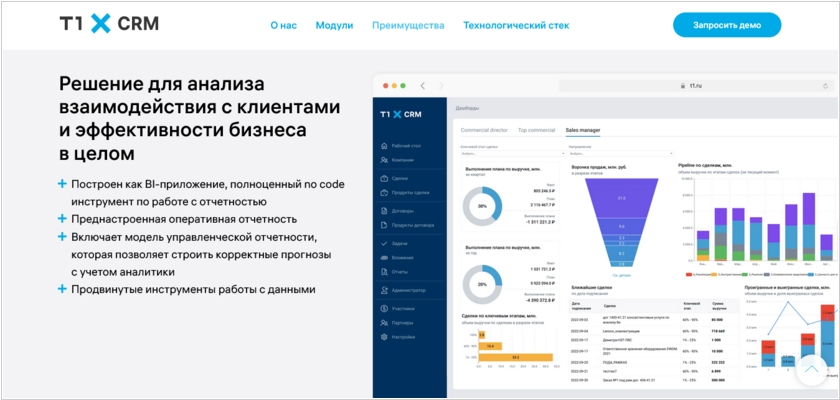Expand the Ключевой этап сделки dropdown
Viewport: 840px width, 400px height.
[511, 154]
